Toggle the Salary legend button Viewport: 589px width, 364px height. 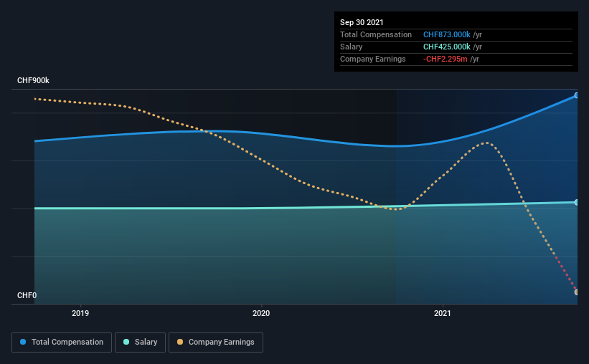click(140, 343)
